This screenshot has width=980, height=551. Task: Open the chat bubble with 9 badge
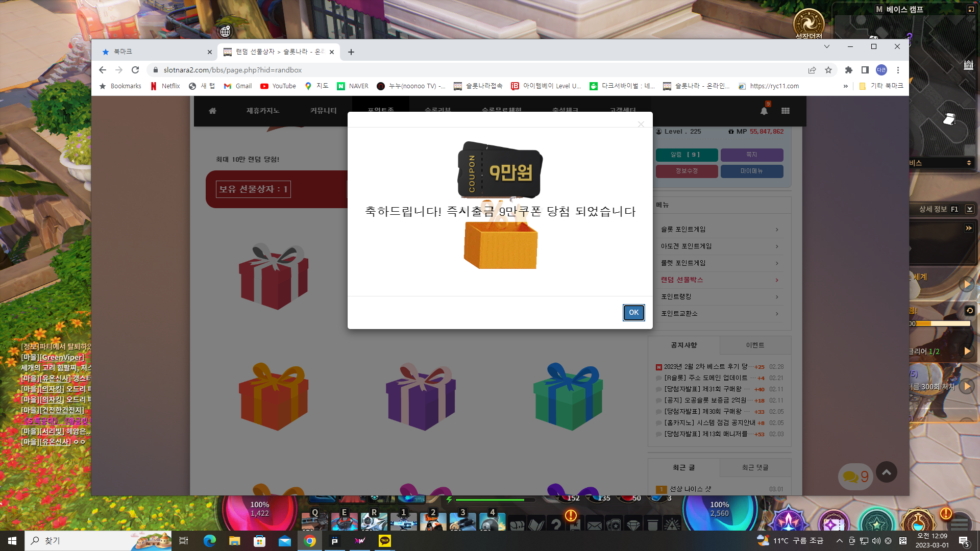click(x=855, y=477)
